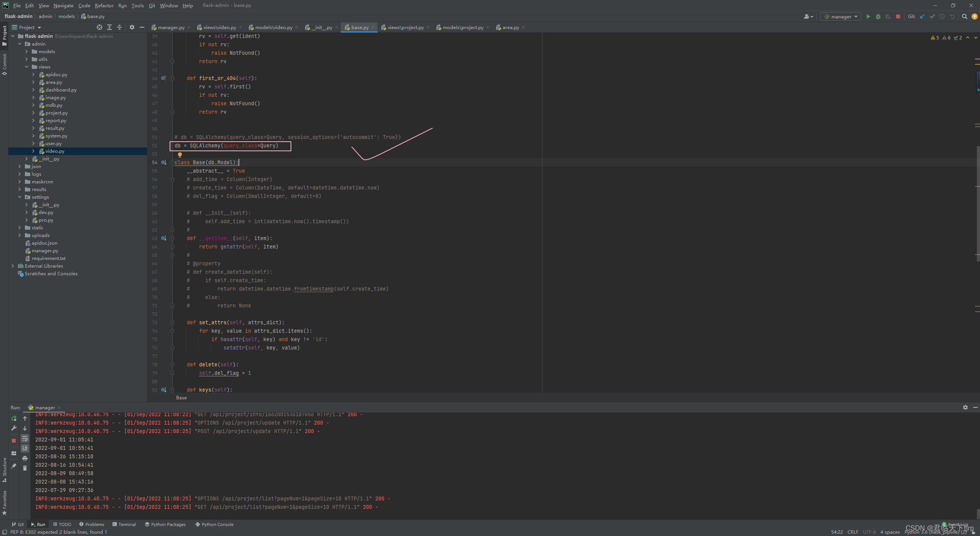Commit changes using the Git checkmark icon
Screen dimensions: 980x536
pyautogui.click(x=932, y=16)
